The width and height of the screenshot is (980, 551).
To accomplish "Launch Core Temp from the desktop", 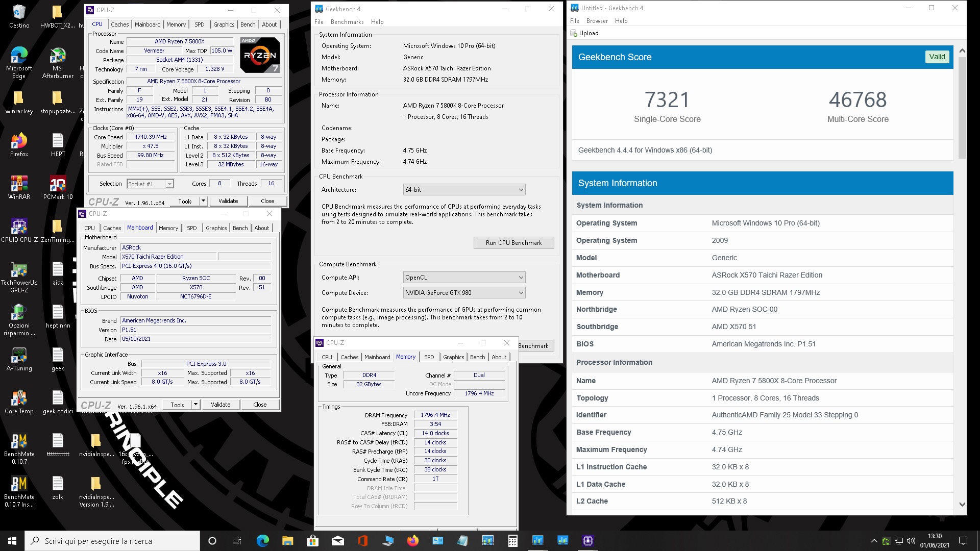I will (19, 402).
